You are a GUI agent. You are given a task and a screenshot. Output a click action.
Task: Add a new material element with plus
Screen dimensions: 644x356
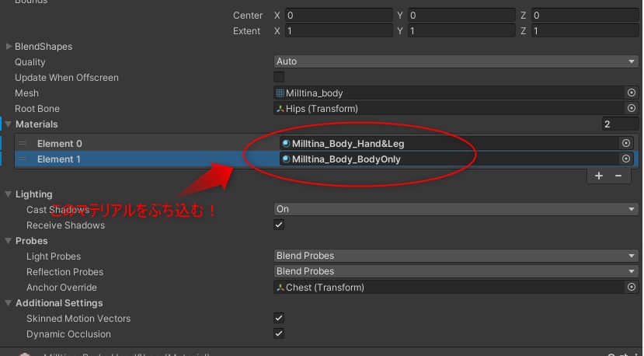(x=599, y=176)
